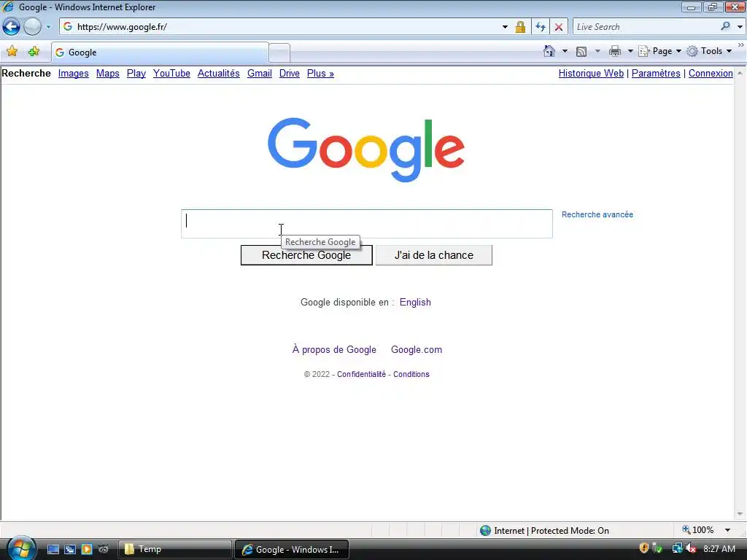Click the Google logo
Image resolution: width=747 pixels, height=560 pixels.
pyautogui.click(x=366, y=149)
